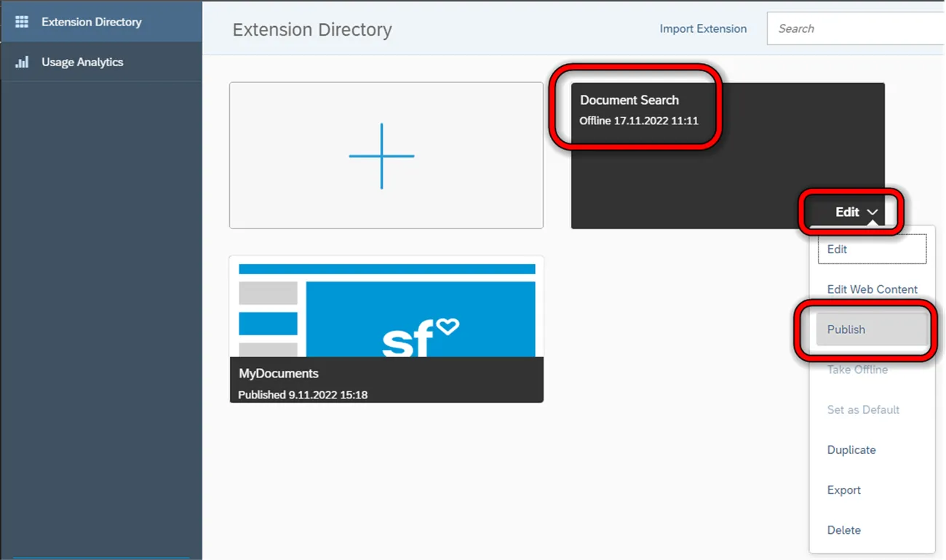Select Take Offline menu entry

[872, 369]
